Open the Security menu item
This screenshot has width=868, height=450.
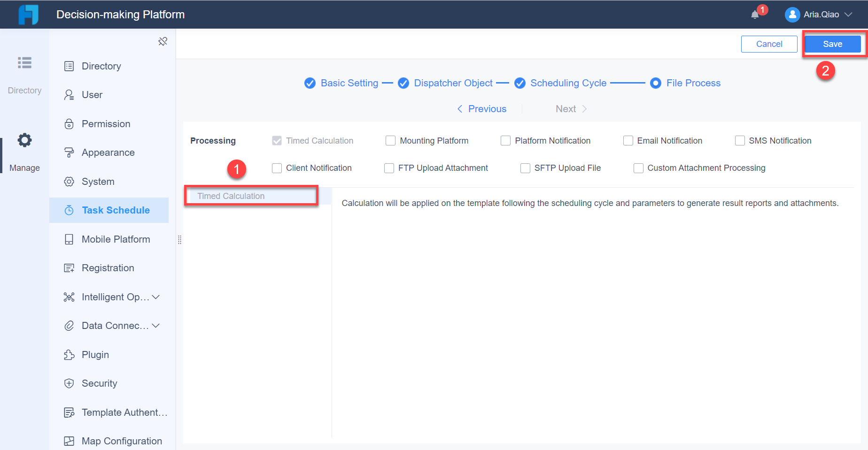(x=109, y=383)
